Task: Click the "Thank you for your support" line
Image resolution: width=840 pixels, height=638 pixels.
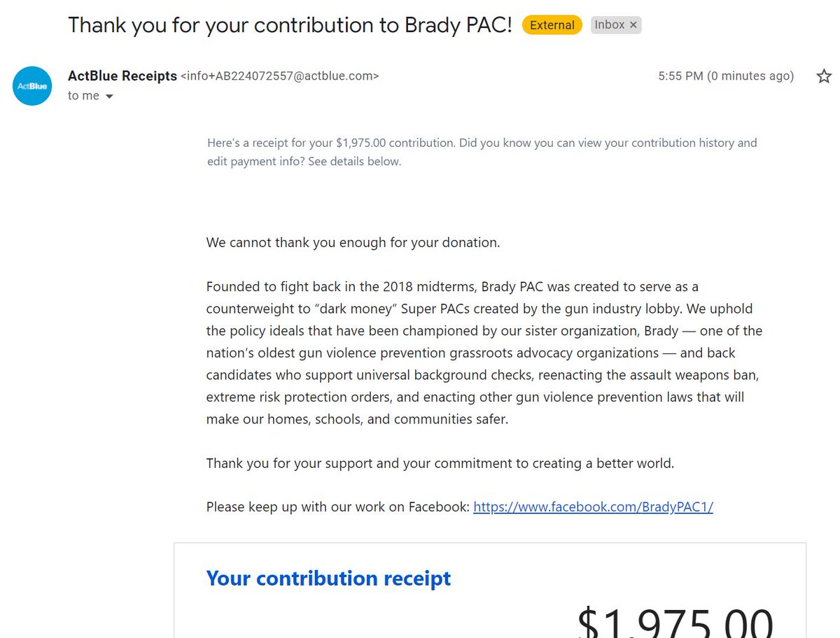Action: click(x=440, y=463)
